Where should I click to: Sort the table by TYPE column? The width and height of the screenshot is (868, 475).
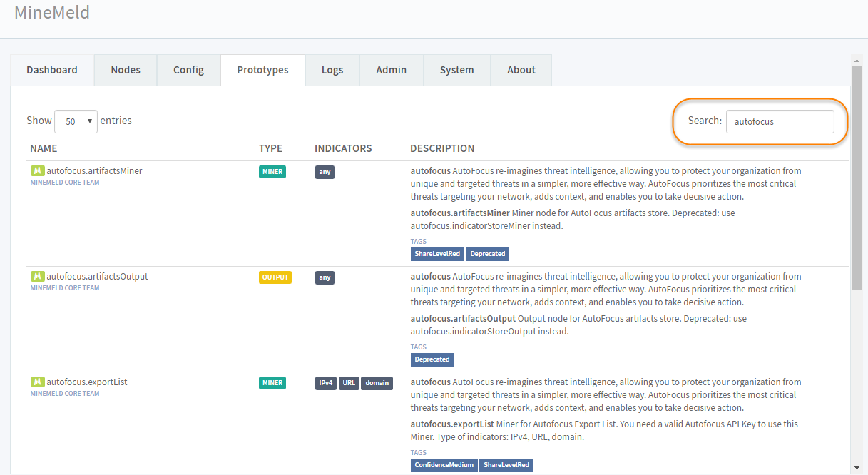click(270, 148)
